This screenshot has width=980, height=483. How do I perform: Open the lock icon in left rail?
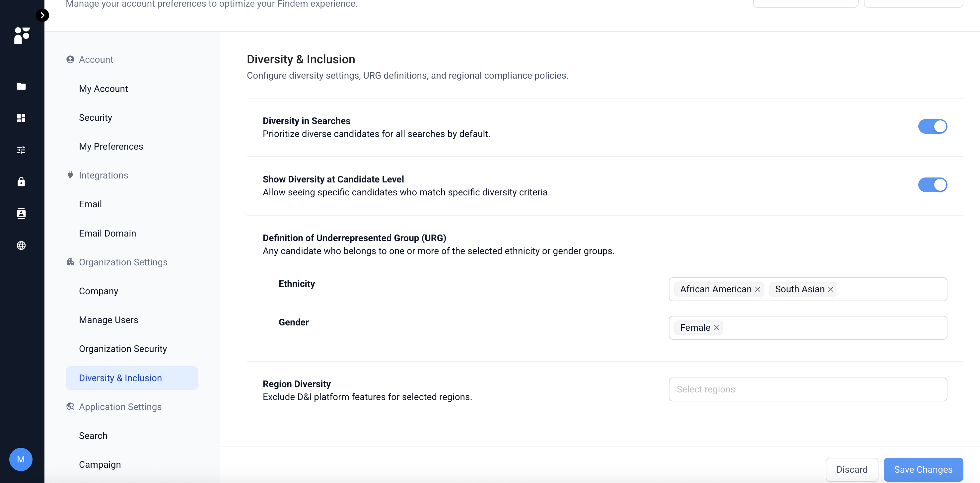point(21,181)
